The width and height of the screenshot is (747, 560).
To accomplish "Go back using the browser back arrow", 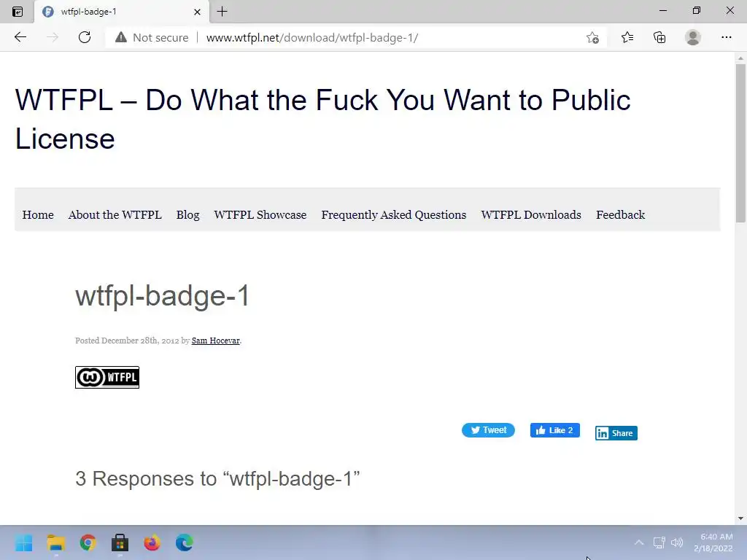I will pos(20,37).
